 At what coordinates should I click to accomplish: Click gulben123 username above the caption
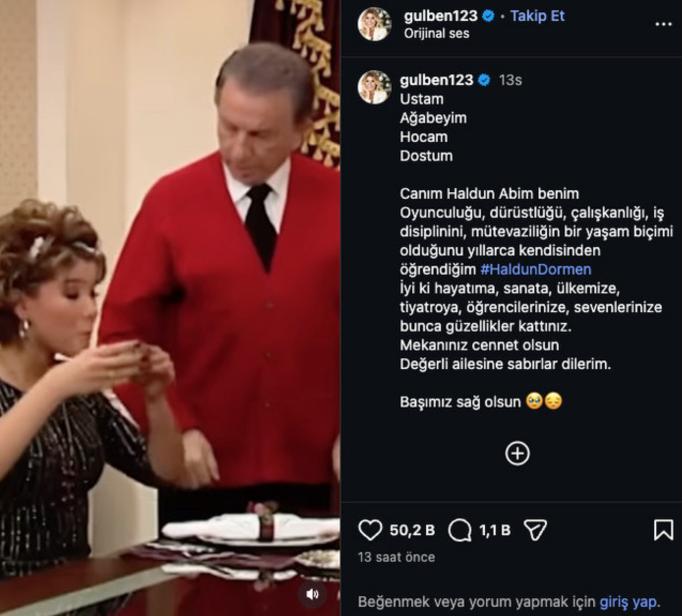click(436, 80)
